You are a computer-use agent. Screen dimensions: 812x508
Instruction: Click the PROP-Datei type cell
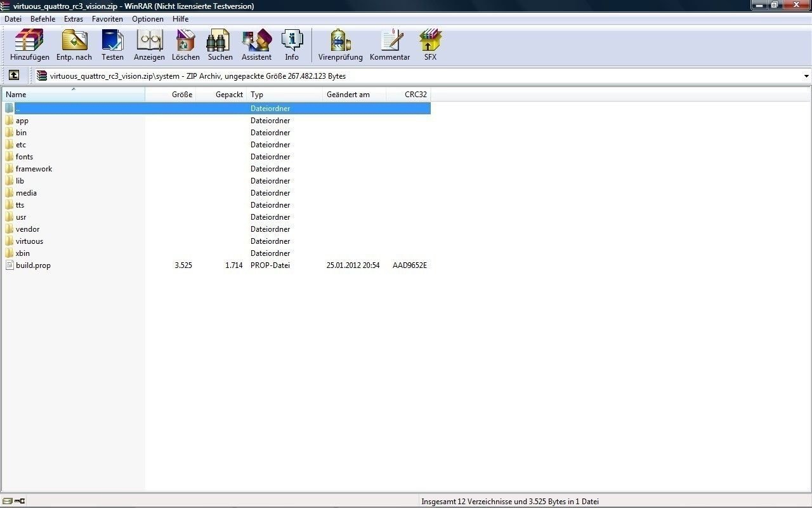tap(270, 265)
